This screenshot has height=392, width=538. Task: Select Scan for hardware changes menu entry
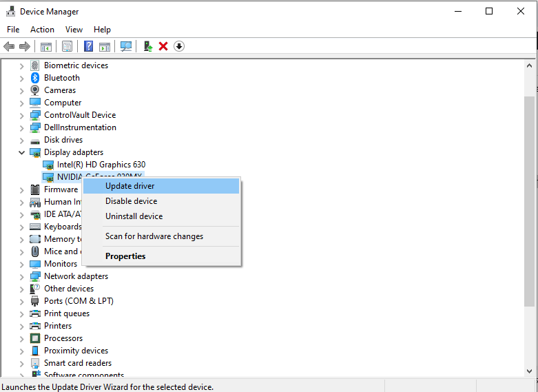click(161, 236)
